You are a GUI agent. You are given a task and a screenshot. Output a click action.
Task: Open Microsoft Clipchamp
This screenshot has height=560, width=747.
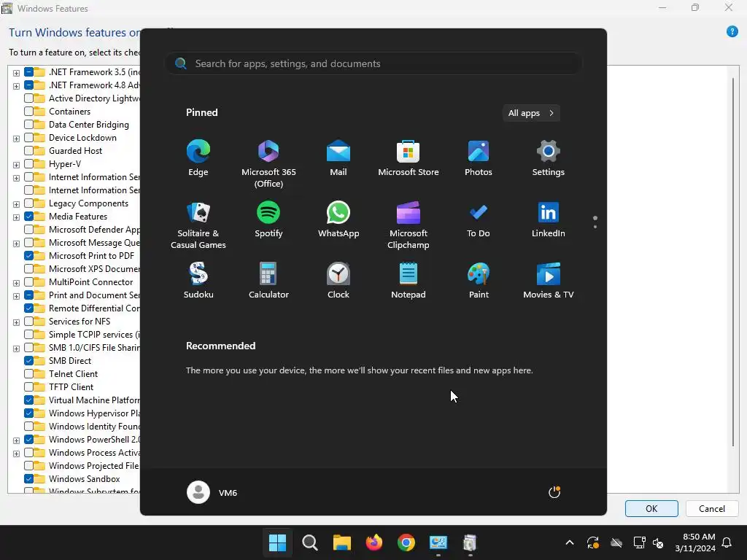tap(409, 225)
